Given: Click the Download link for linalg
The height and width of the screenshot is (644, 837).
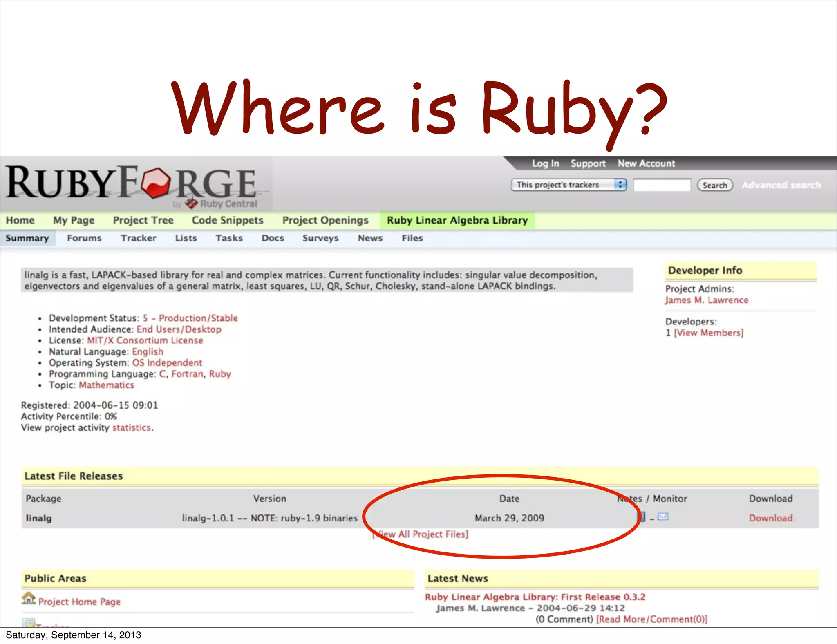Looking at the screenshot, I should 770,518.
